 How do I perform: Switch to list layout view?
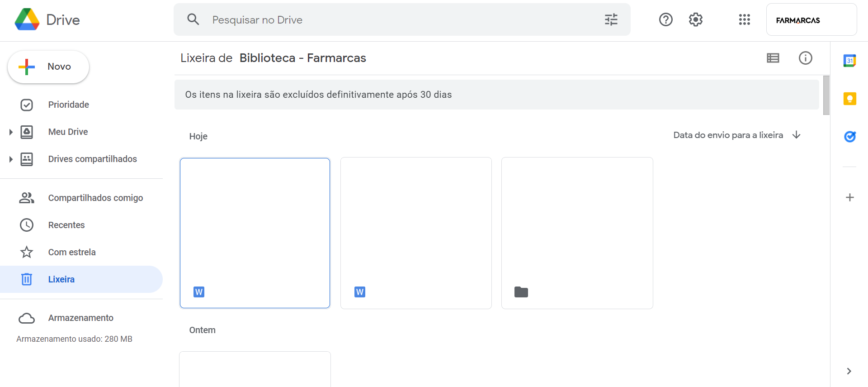[x=773, y=58]
